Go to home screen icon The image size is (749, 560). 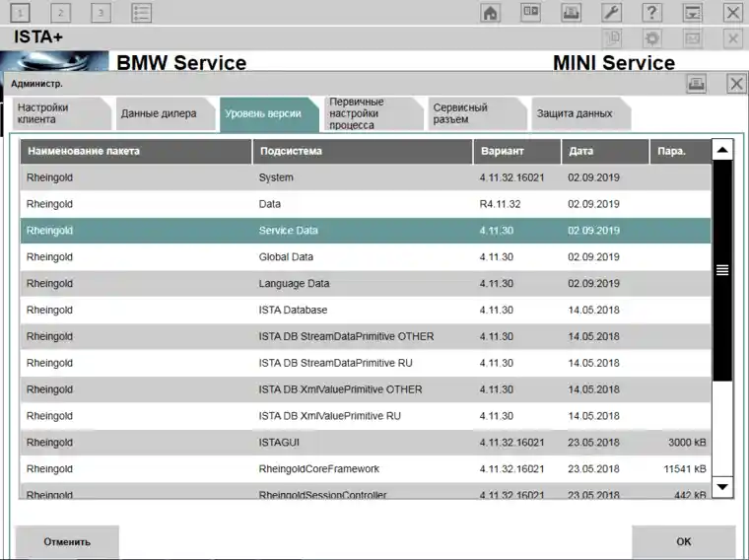(490, 13)
